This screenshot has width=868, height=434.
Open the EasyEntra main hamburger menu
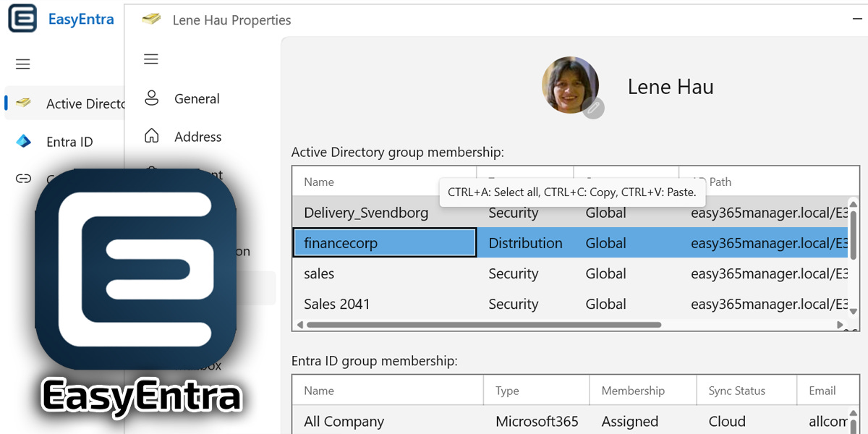coord(23,64)
